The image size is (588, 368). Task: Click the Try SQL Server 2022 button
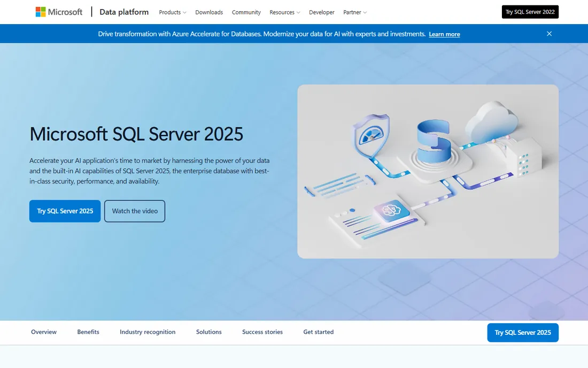click(x=530, y=12)
